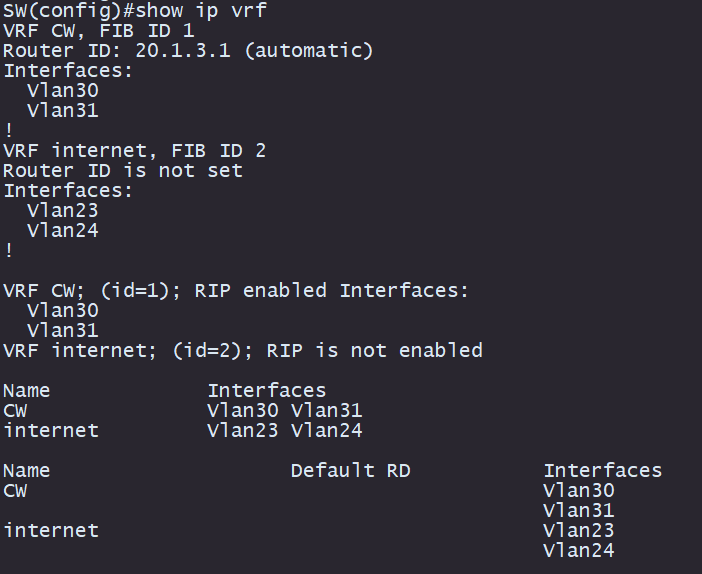
Task: Select Vlan23 under VRF internet Interfaces
Action: (63, 210)
